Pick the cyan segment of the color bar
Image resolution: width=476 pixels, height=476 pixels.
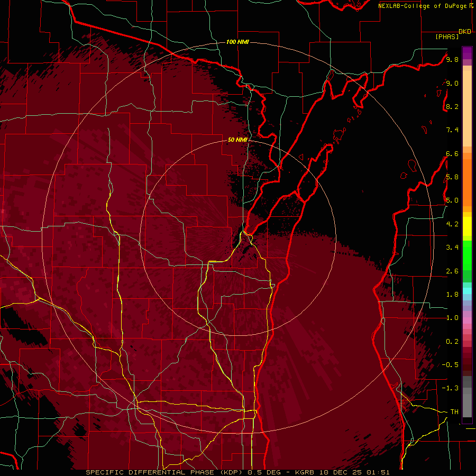click(467, 291)
